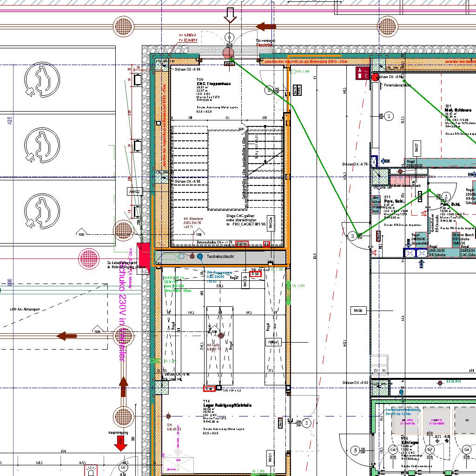This screenshot has width=476, height=476.
Task: Select the Stützen OK -6.78 label
Action: tap(355, 164)
